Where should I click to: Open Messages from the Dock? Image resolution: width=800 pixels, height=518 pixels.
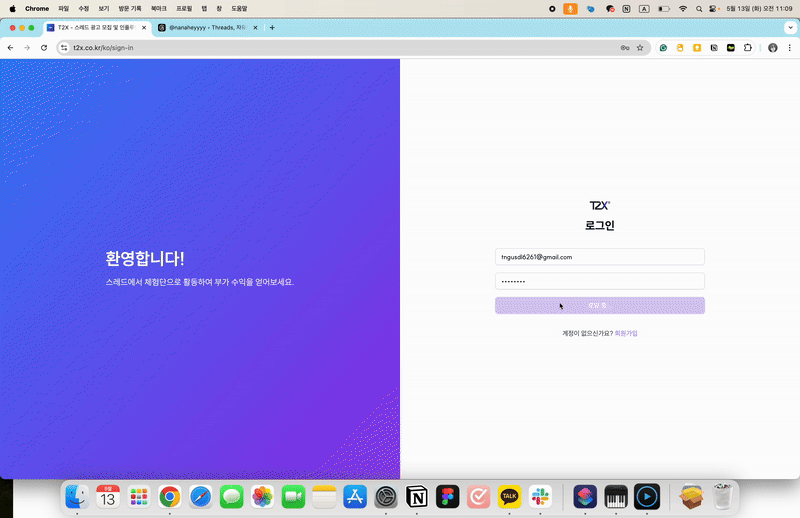click(232, 497)
